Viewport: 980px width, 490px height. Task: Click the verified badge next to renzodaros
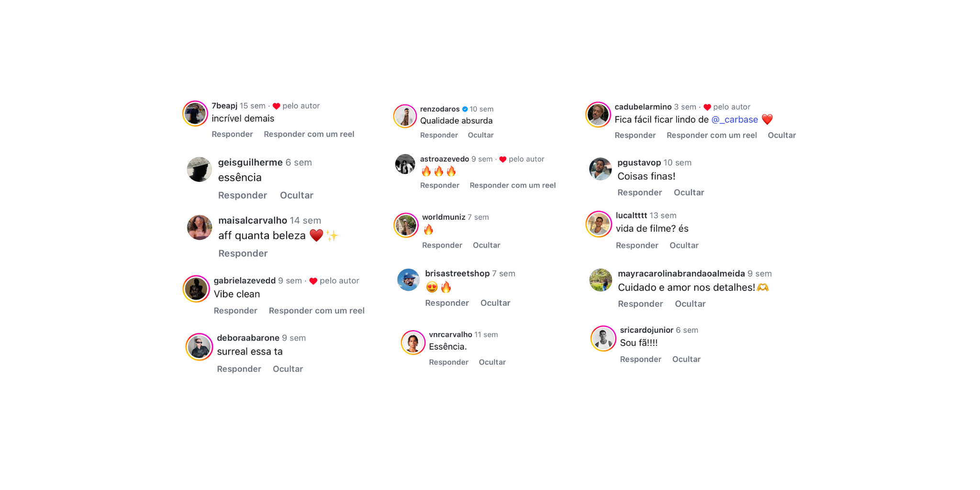465,109
